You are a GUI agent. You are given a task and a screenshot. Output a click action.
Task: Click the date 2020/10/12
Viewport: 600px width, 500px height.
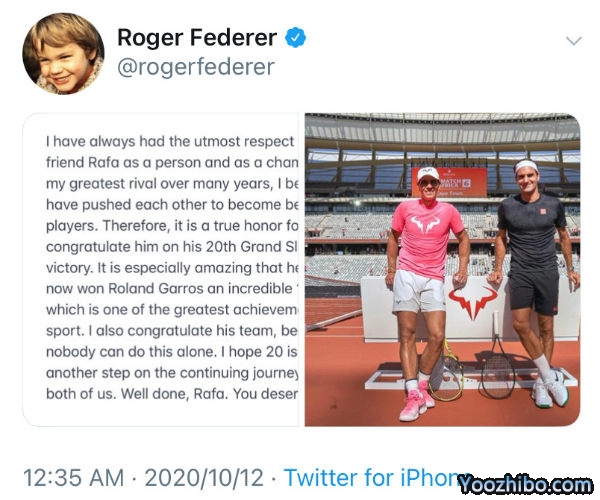click(207, 478)
